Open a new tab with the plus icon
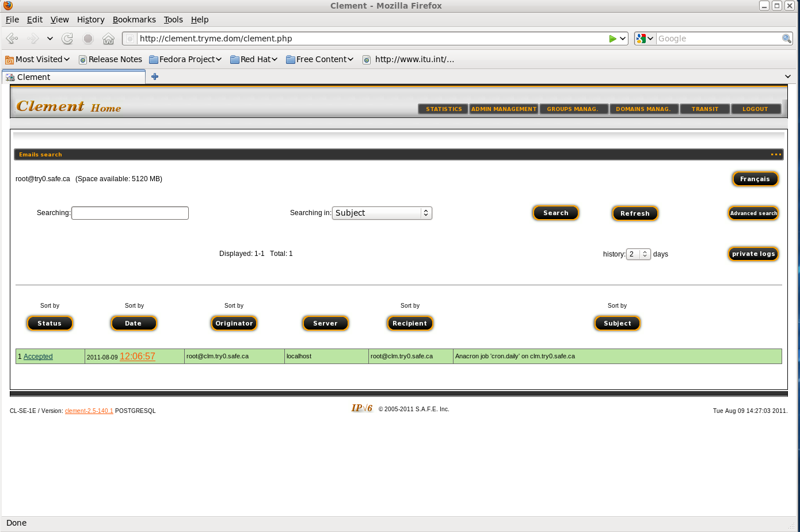Image resolution: width=800 pixels, height=532 pixels. click(x=155, y=76)
